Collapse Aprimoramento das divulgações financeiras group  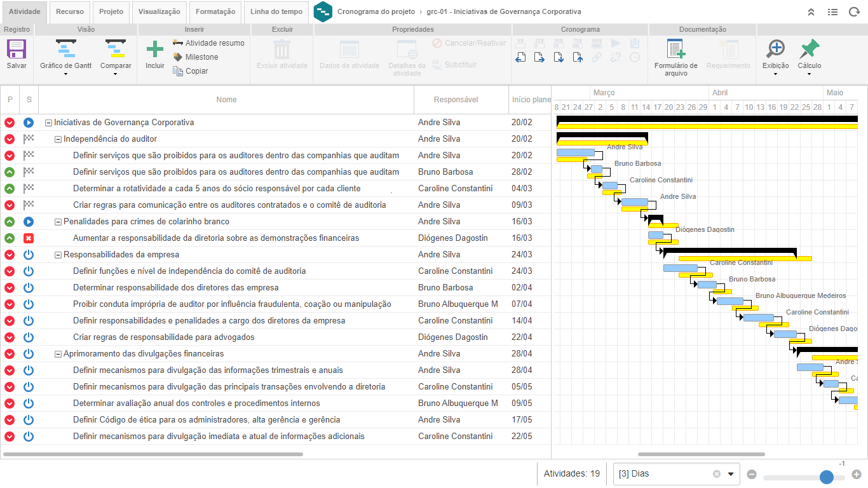(x=58, y=354)
